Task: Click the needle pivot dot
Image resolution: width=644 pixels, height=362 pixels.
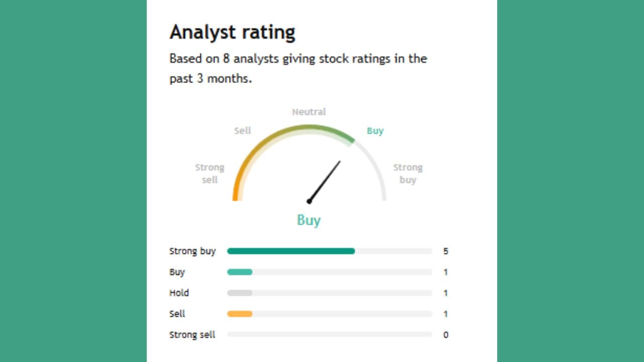Action: point(309,201)
